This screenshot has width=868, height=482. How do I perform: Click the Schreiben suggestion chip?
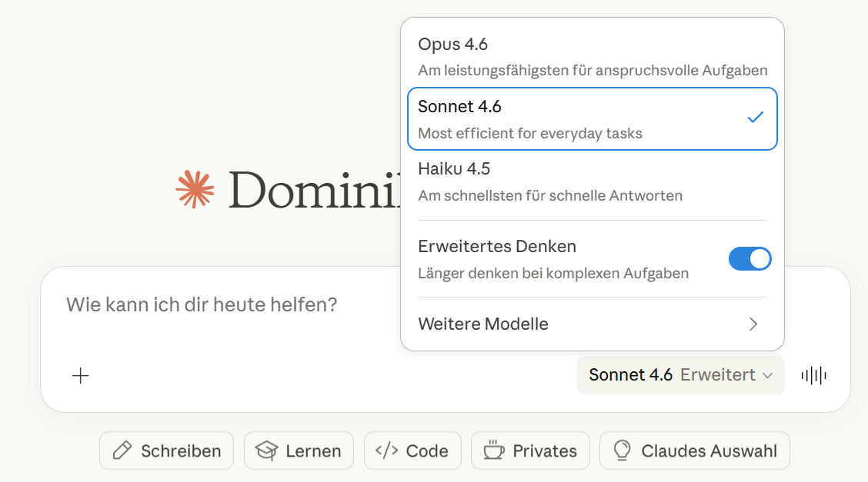pyautogui.click(x=167, y=451)
